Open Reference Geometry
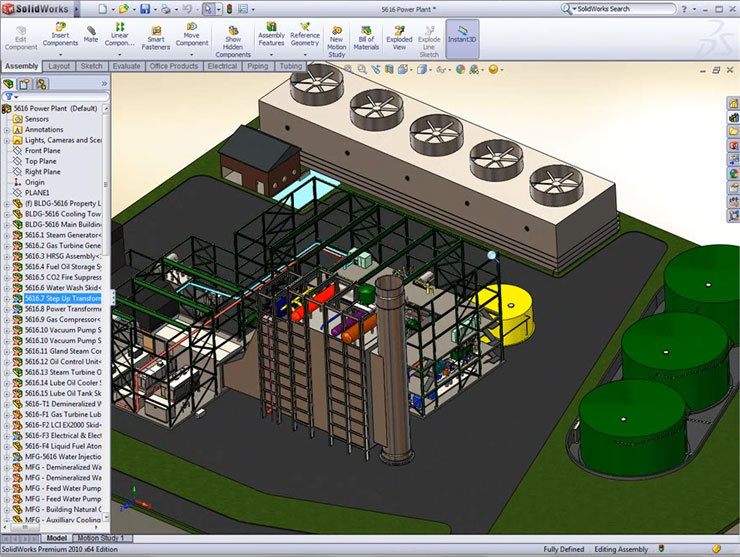Image resolution: width=740 pixels, height=557 pixels. click(x=305, y=34)
